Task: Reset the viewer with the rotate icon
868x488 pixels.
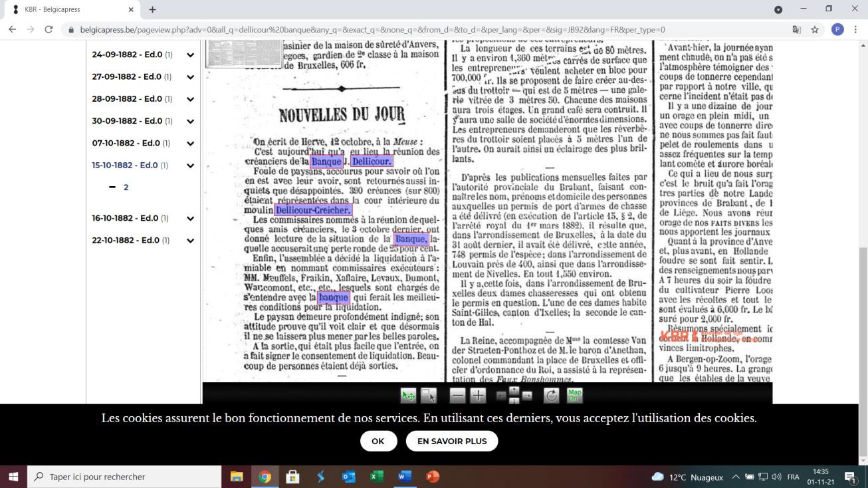Action: pyautogui.click(x=552, y=396)
